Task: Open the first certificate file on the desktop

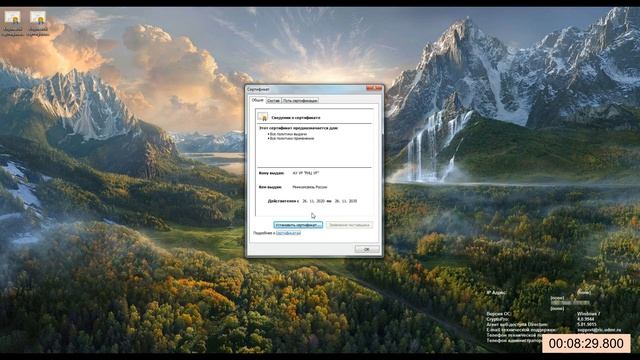Action: pyautogui.click(x=13, y=24)
